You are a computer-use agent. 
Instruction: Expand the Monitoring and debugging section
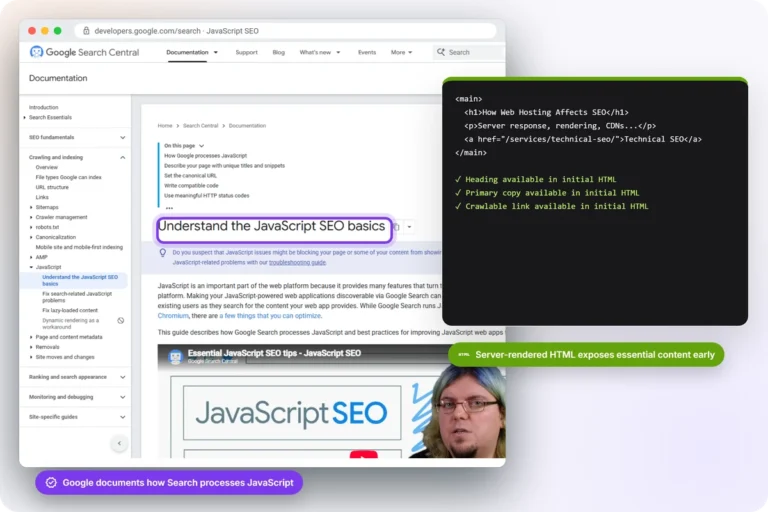(x=77, y=397)
